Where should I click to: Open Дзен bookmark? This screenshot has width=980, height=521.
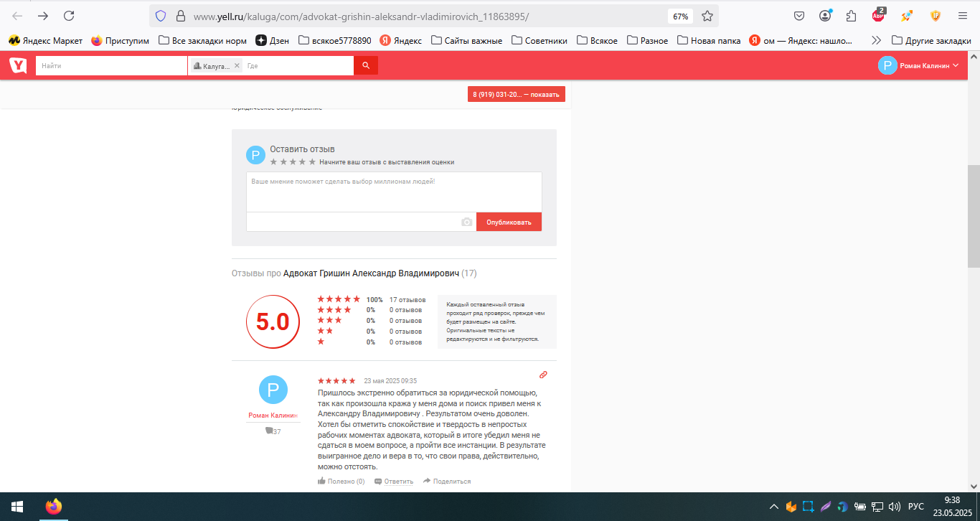tap(273, 41)
